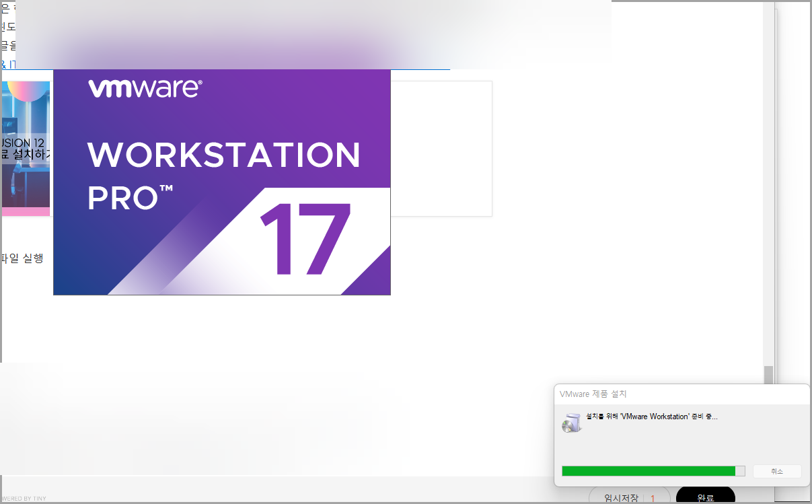This screenshot has height=504, width=812.
Task: Click the green installation progress bar
Action: 653,471
